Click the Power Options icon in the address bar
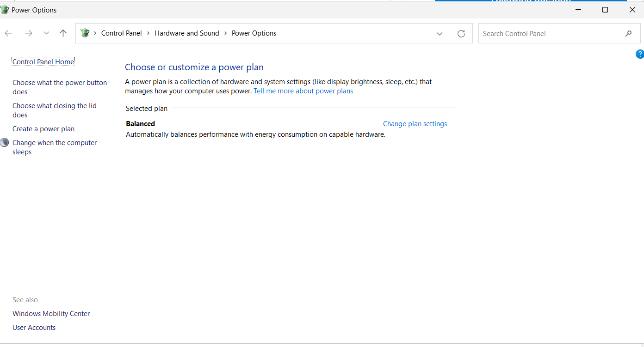Viewport: 644px width, 347px height. 85,33
